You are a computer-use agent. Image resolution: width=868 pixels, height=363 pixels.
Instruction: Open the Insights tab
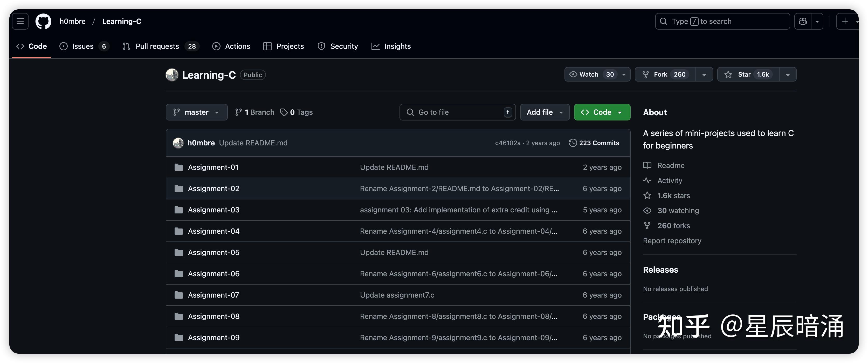(391, 46)
